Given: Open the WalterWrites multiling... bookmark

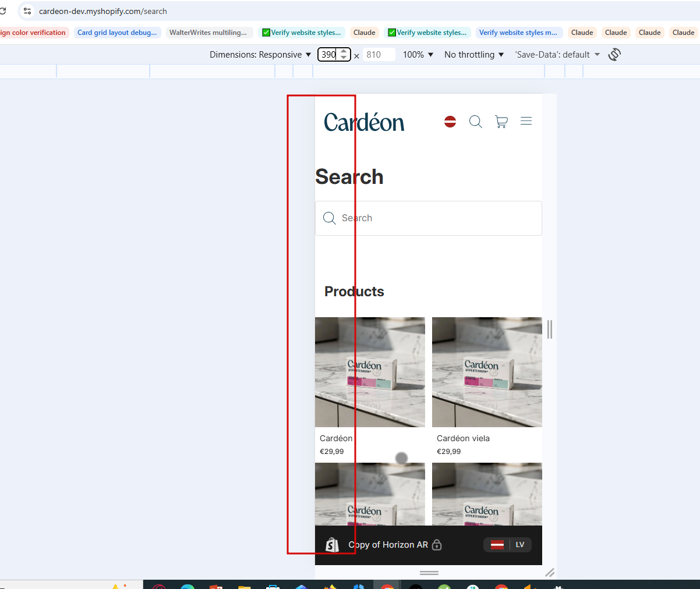Looking at the screenshot, I should (x=208, y=33).
